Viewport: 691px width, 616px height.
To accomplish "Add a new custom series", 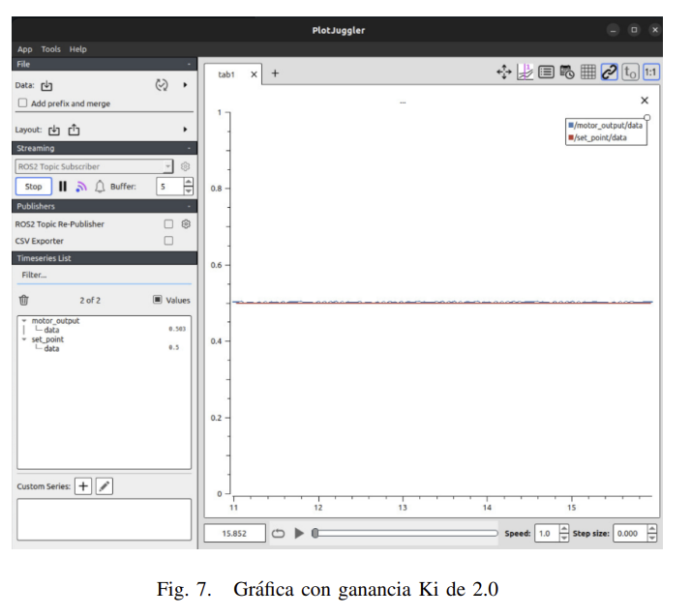I will (x=83, y=486).
